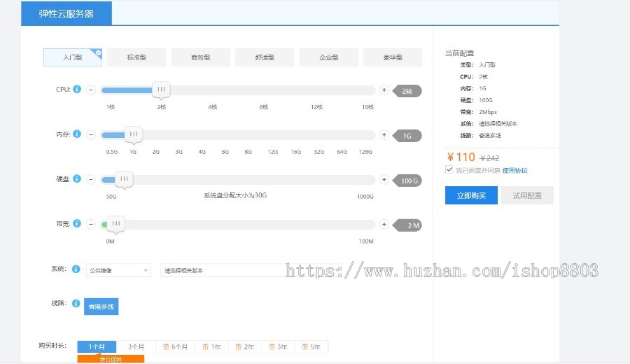Open line (线路) info icon
630x364 pixels.
coord(76,303)
